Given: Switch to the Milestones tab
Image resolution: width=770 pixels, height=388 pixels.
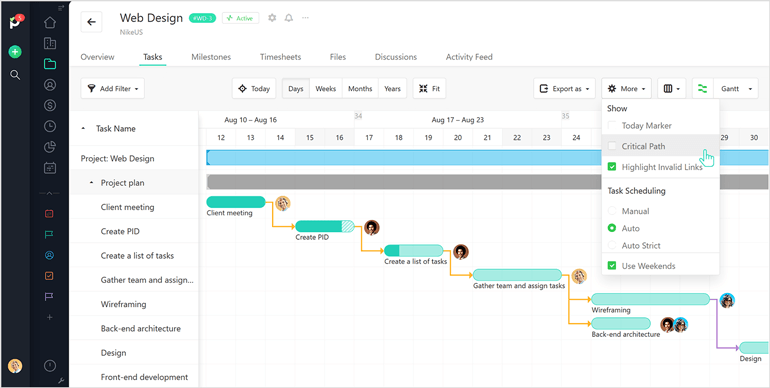Looking at the screenshot, I should click(211, 57).
